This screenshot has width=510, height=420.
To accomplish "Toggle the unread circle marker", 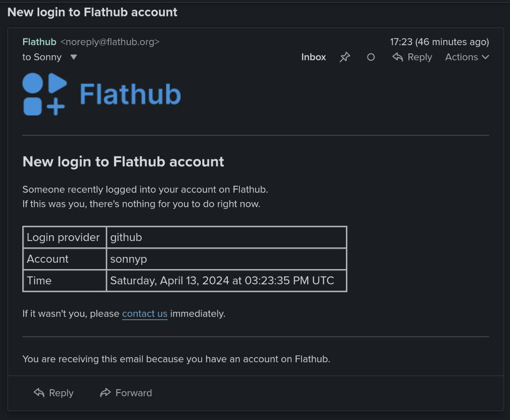I will point(371,57).
